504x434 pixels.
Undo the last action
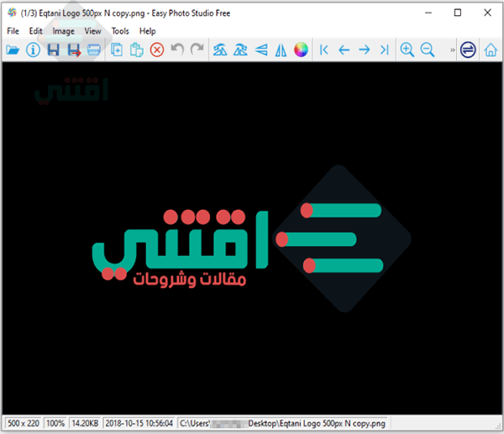(x=177, y=50)
